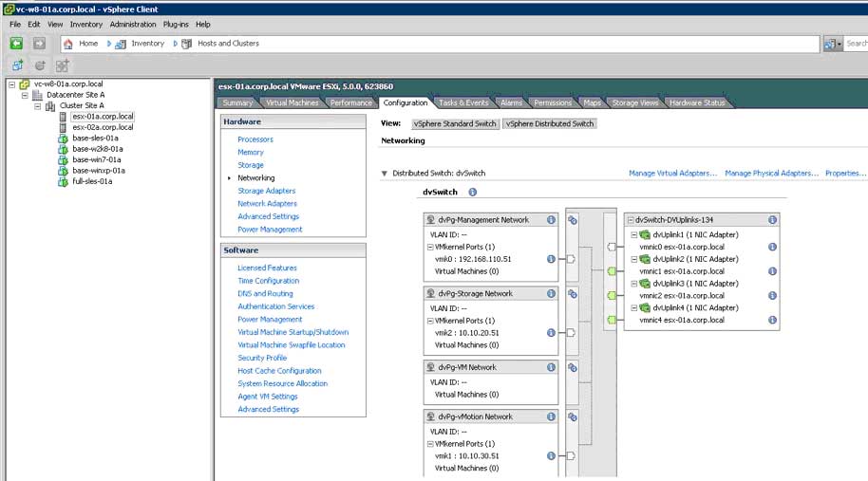Click the green dvUplink2 connector port
This screenshot has width=868, height=481.
click(x=612, y=271)
